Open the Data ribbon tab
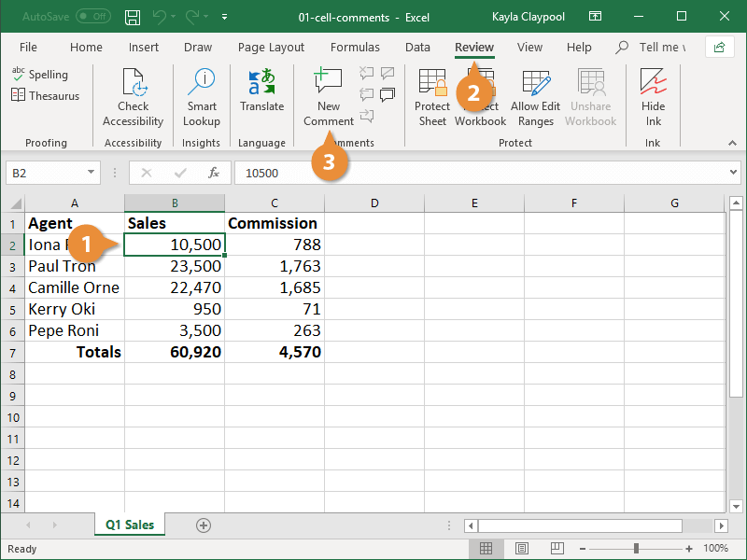The image size is (747, 560). point(417,47)
